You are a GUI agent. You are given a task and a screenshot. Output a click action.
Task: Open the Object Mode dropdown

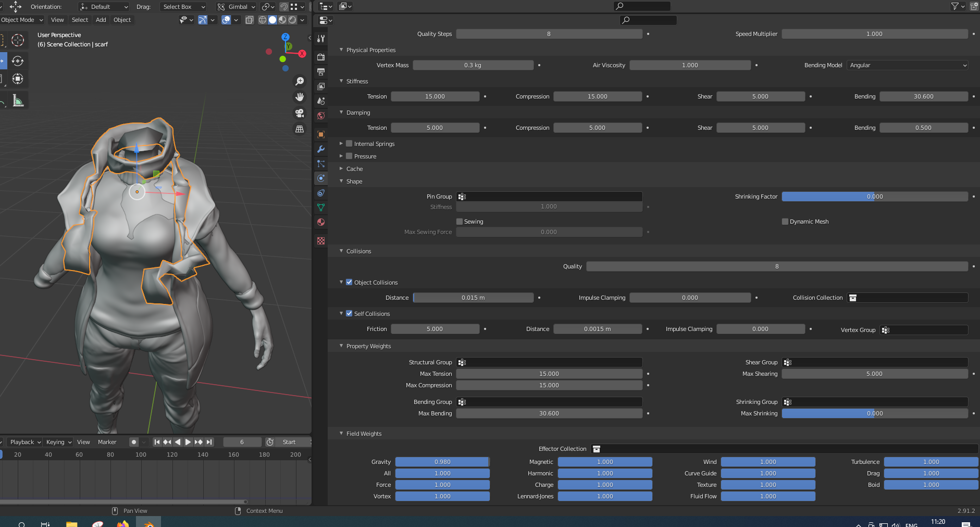coord(21,20)
